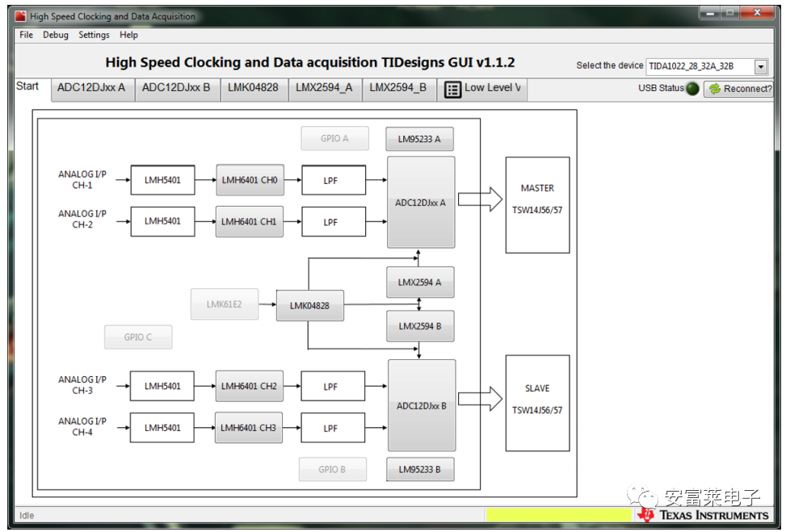Close the High Speed Clocking window
The height and width of the screenshot is (532, 786).
(x=758, y=13)
